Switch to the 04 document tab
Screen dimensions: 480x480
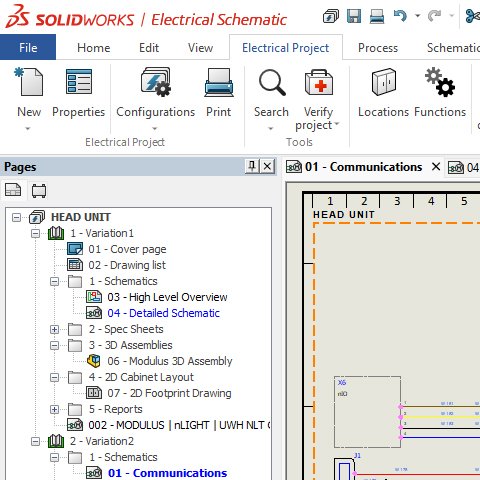464,167
